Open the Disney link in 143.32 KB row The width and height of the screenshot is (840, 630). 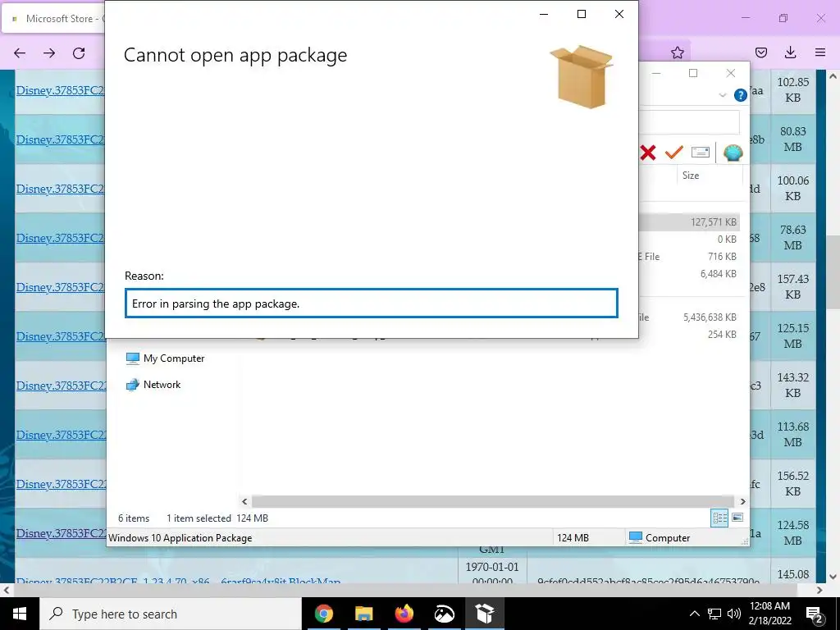(61, 386)
